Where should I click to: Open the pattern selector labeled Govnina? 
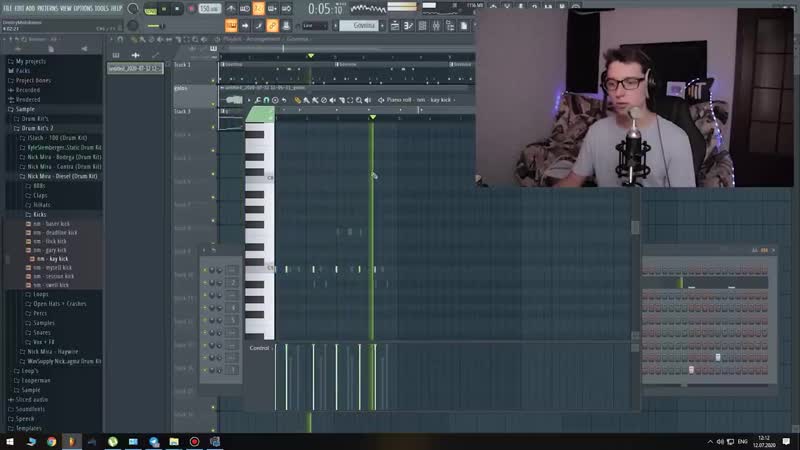click(x=359, y=26)
